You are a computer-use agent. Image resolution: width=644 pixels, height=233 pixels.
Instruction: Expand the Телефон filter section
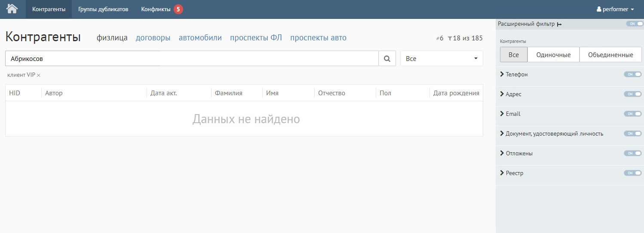click(514, 74)
